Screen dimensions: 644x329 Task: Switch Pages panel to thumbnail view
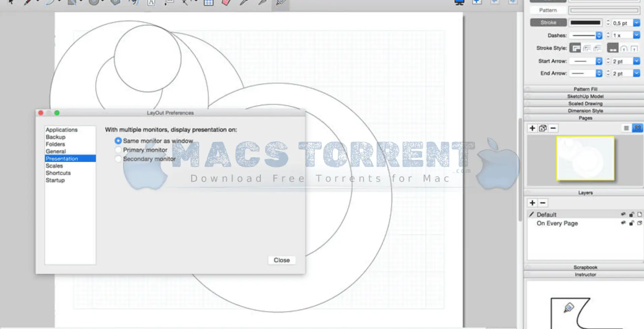(x=637, y=128)
